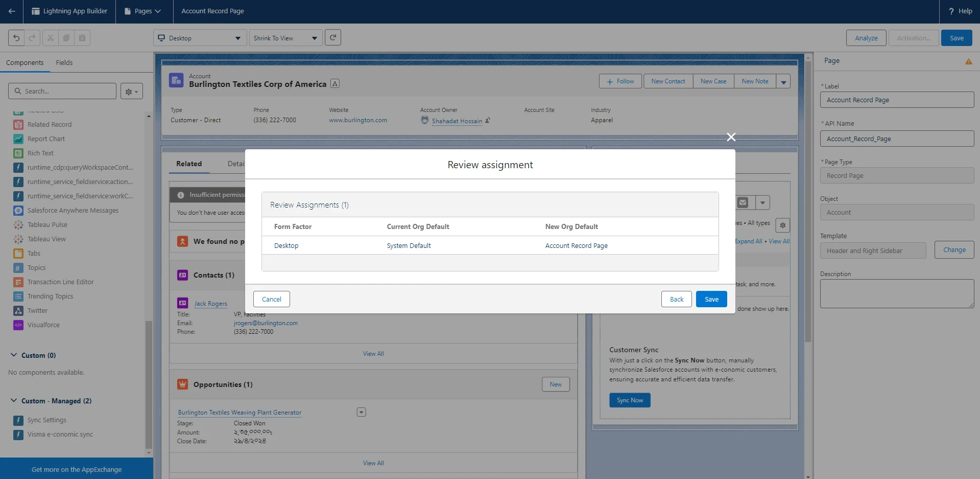Click Sync Settings component icon

[x=18, y=420]
